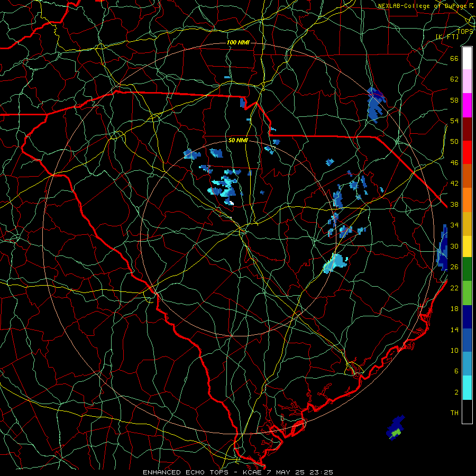
Task: Select the 50 legend label
Action: [x=454, y=142]
